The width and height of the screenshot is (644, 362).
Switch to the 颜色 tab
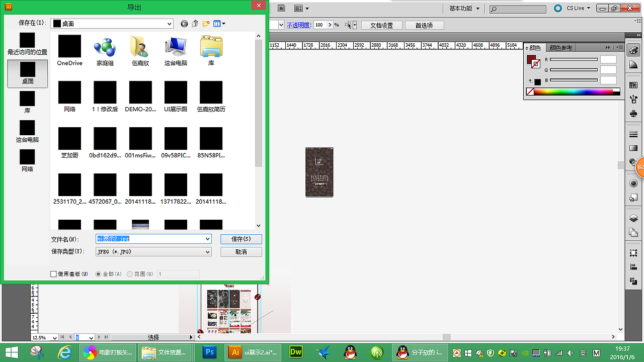pos(534,48)
